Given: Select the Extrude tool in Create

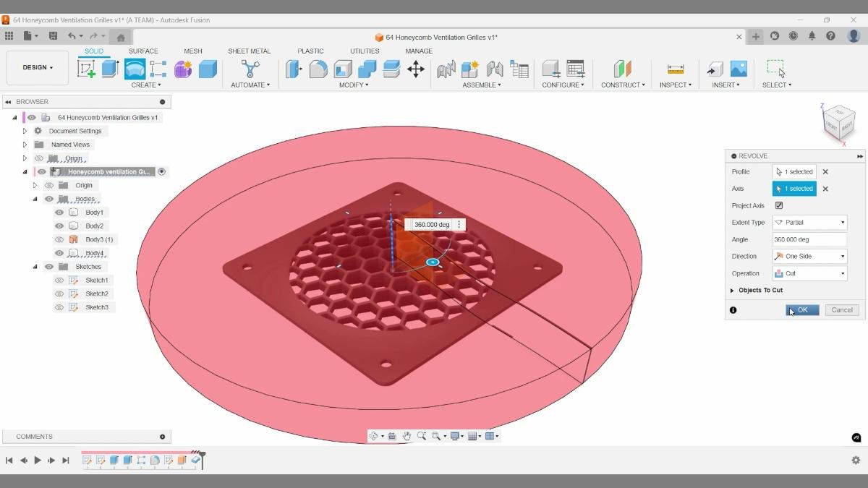Looking at the screenshot, I should coord(110,69).
